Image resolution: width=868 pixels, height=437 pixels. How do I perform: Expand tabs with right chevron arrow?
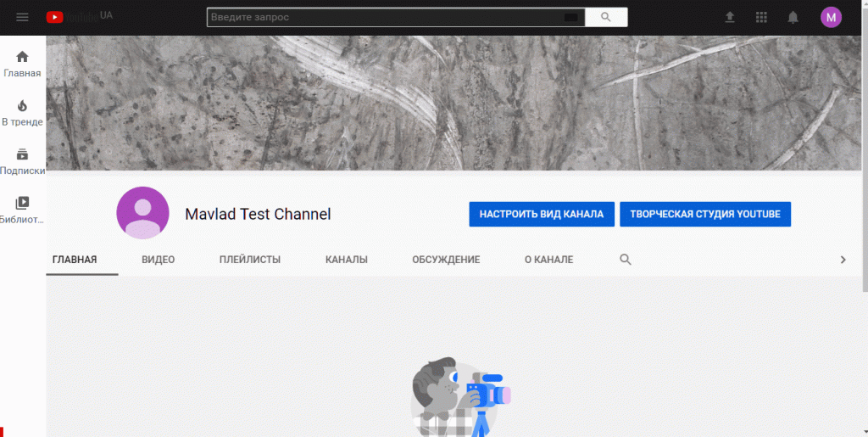click(843, 260)
